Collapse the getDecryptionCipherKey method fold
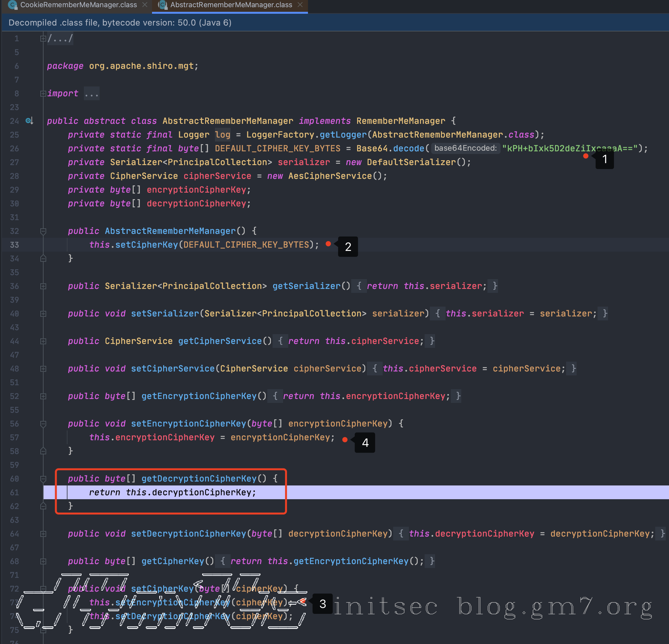Viewport: 669px width, 644px height. [x=43, y=479]
